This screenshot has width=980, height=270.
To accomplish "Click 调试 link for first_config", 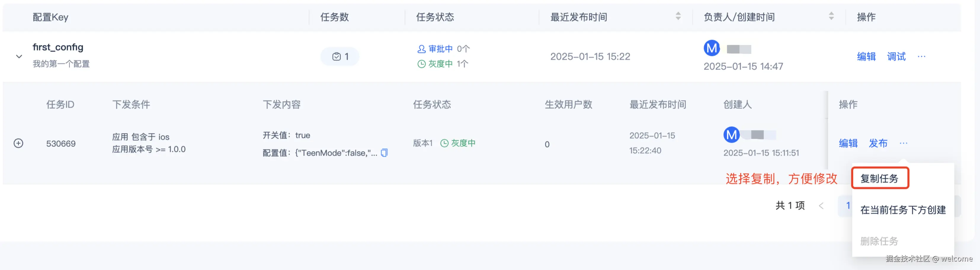I will click(x=896, y=57).
